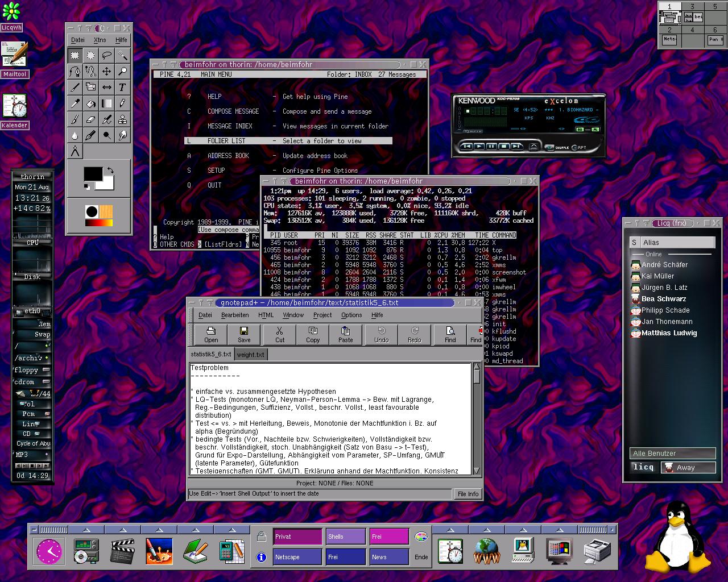Select the Bucket Fill tool

point(90,103)
